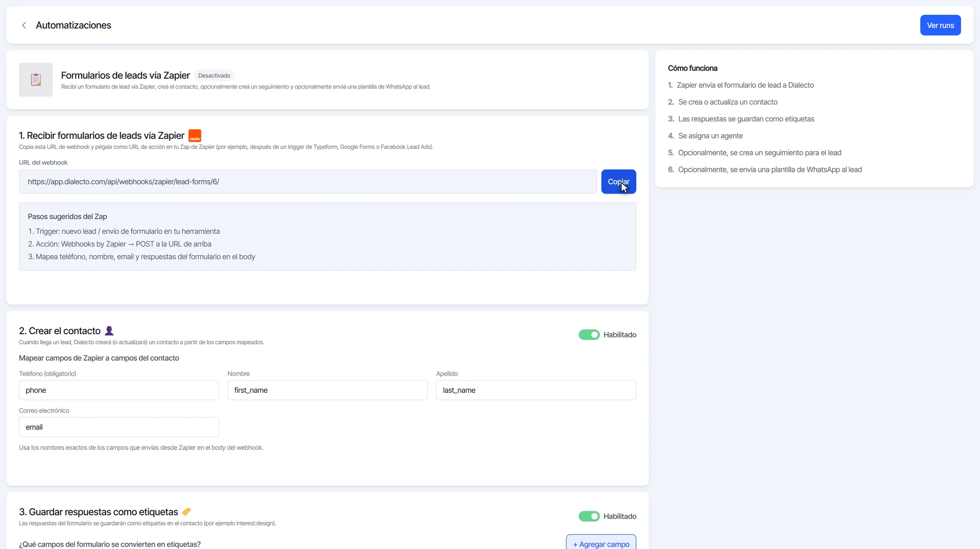
Task: Click step Mapea teléfono, nombre, email y respuestas
Action: point(142,257)
